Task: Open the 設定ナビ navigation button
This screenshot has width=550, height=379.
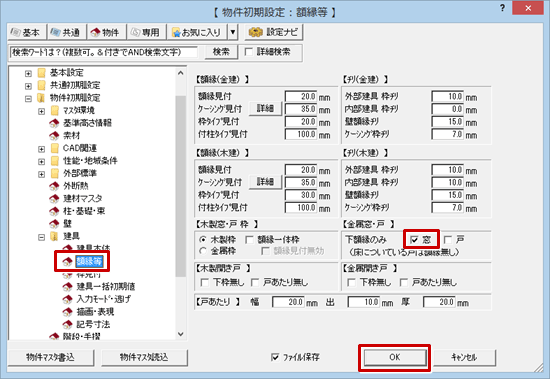Action: [274, 32]
